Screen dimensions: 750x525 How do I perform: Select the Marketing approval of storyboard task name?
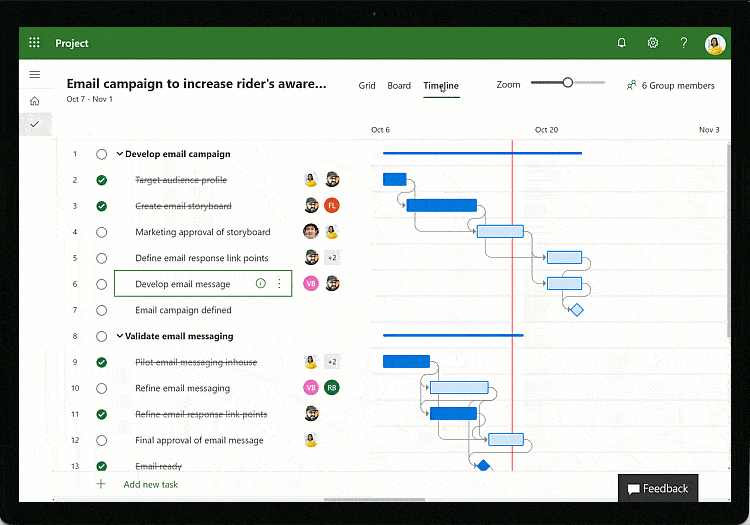(203, 232)
